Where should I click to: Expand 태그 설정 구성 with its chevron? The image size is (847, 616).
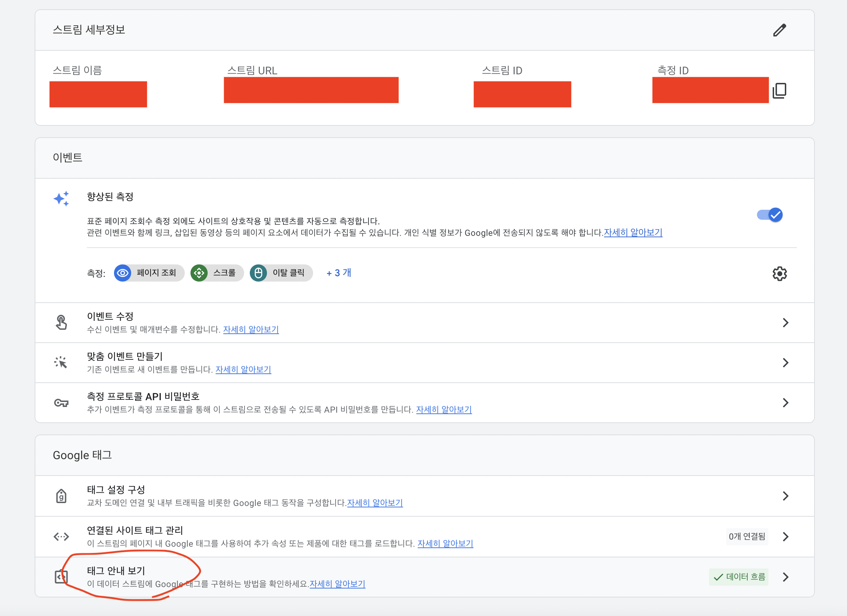(x=786, y=496)
